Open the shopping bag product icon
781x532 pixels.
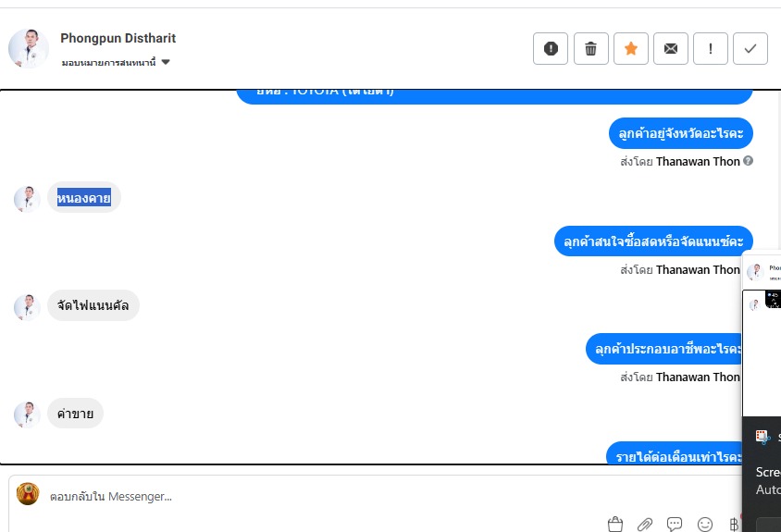pyautogui.click(x=615, y=524)
